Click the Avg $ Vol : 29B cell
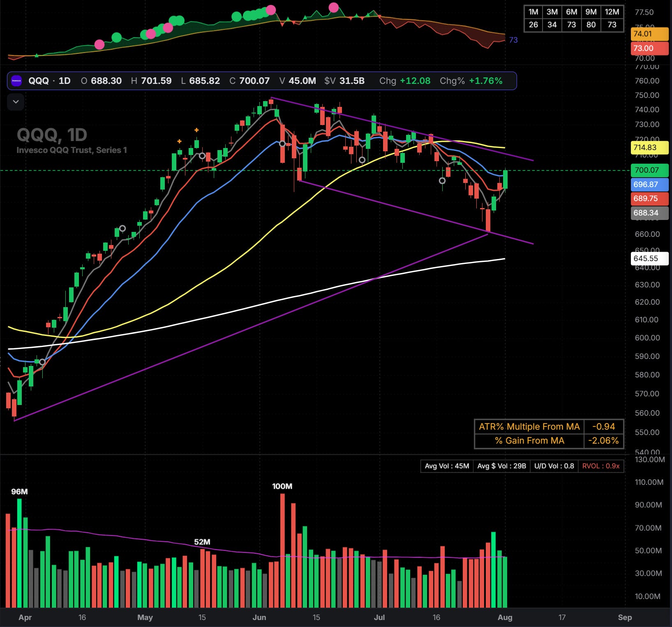The image size is (672, 627). (501, 466)
